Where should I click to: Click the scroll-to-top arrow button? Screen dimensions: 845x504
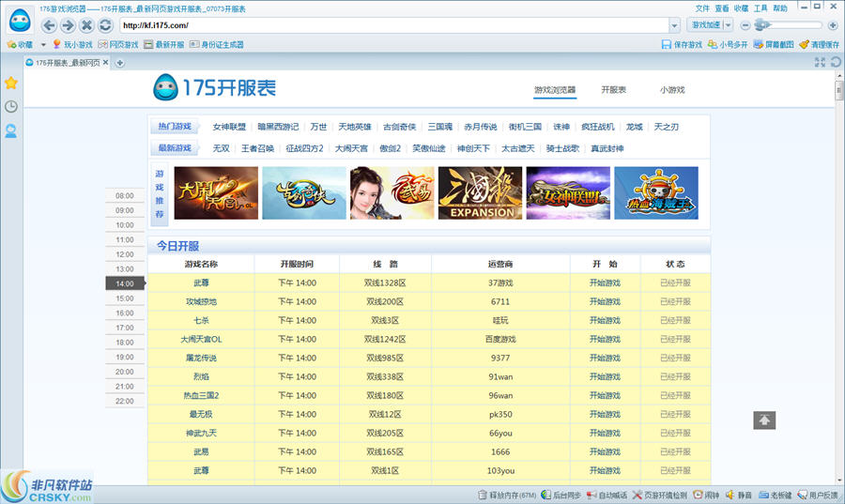click(764, 420)
